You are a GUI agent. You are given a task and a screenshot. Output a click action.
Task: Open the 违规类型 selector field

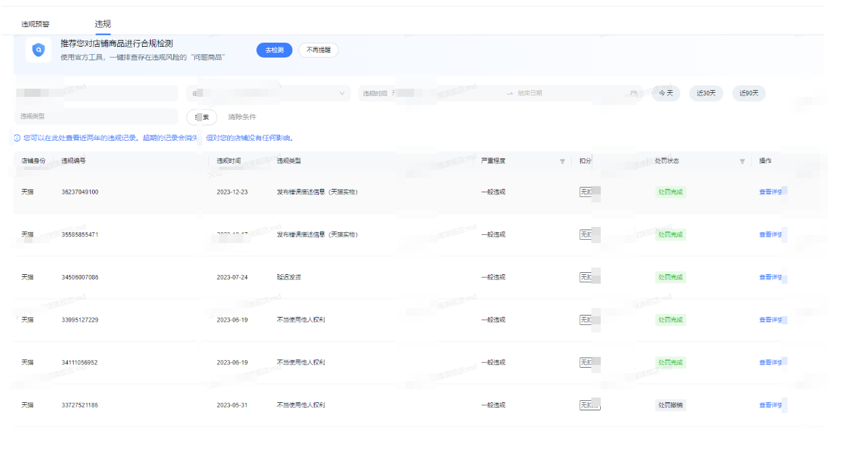pyautogui.click(x=95, y=116)
